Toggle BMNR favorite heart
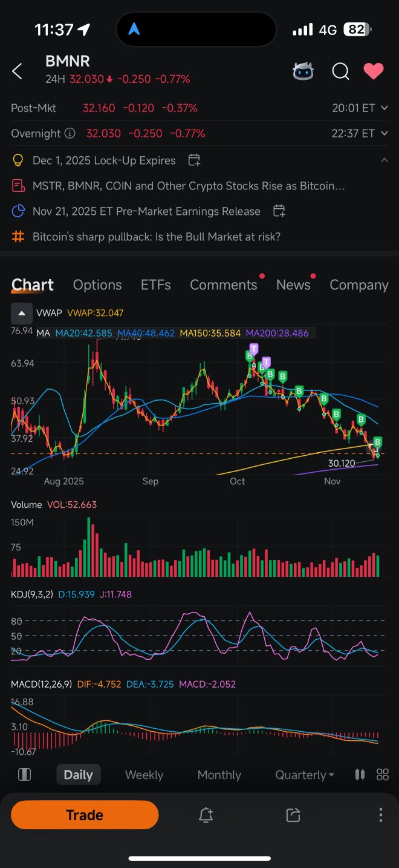Viewport: 399px width, 868px height. [x=373, y=71]
